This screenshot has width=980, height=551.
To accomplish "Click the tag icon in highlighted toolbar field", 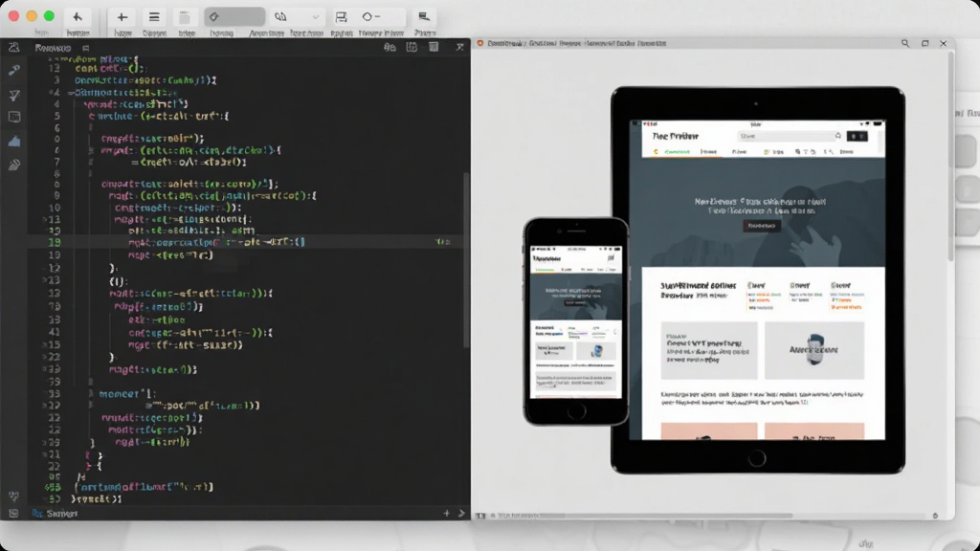I will [x=214, y=17].
